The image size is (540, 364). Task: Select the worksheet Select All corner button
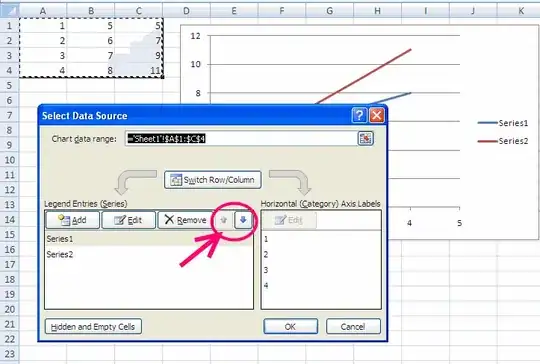click(9, 11)
